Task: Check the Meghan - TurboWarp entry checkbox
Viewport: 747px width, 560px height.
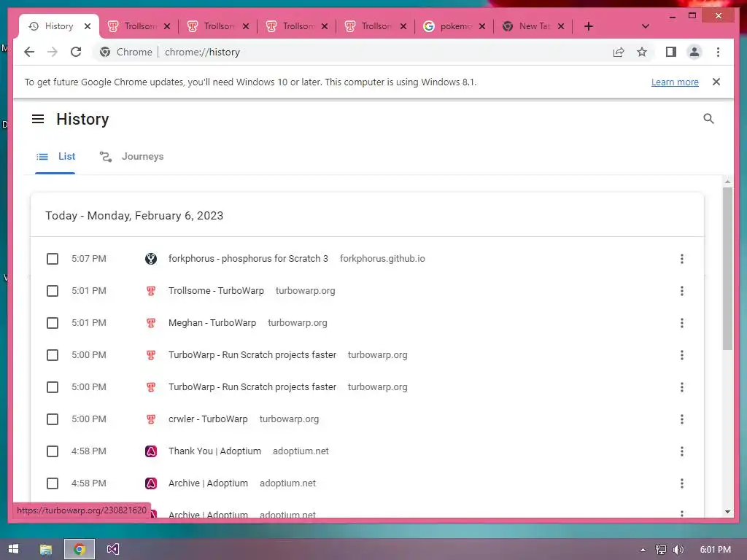Action: tap(53, 323)
